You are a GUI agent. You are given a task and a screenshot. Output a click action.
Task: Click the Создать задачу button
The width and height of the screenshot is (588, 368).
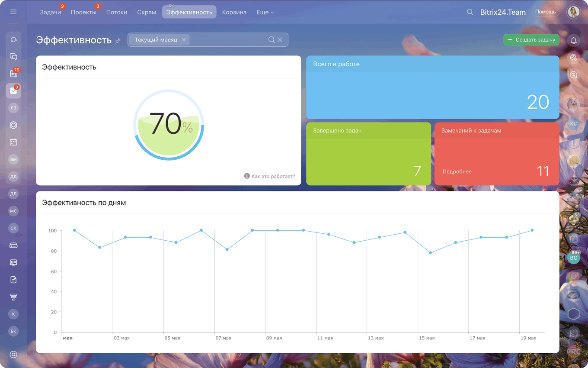pyautogui.click(x=531, y=40)
